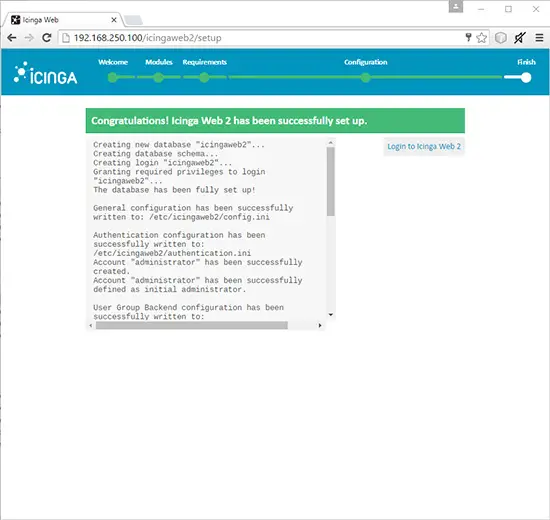Click the Modules step progress dot
Image resolution: width=550 pixels, height=520 pixels.
point(159,78)
